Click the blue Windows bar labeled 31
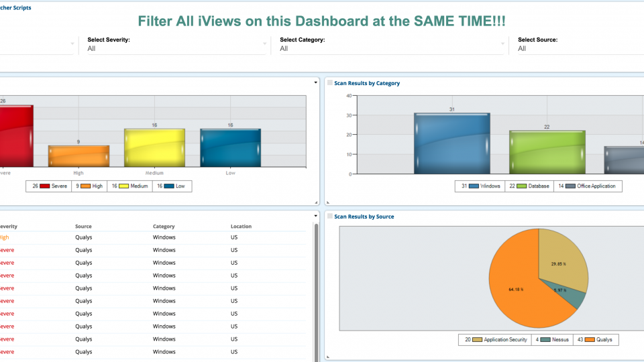The image size is (644, 362). coord(451,143)
